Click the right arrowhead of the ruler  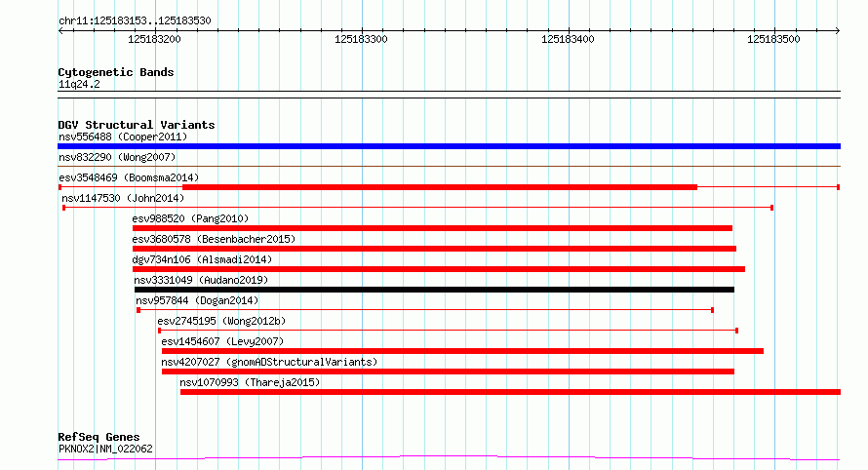coord(838,31)
